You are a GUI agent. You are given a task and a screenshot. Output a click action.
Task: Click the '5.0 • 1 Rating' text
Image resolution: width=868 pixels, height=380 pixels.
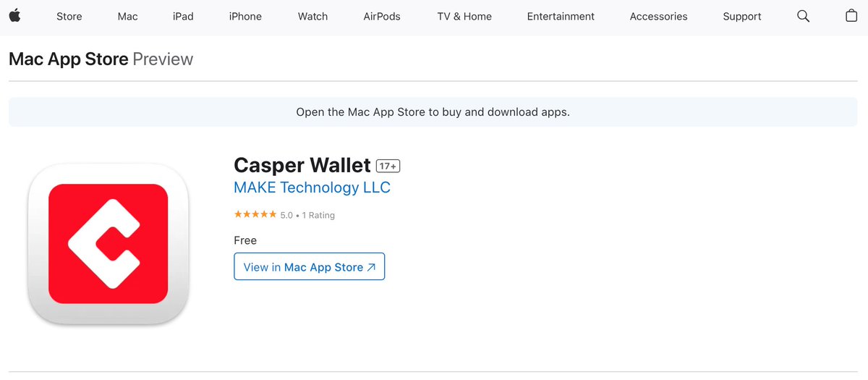click(307, 215)
